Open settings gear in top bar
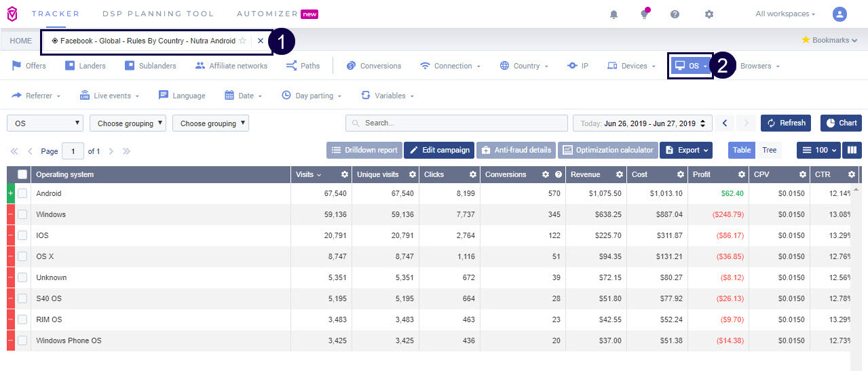 [x=709, y=14]
